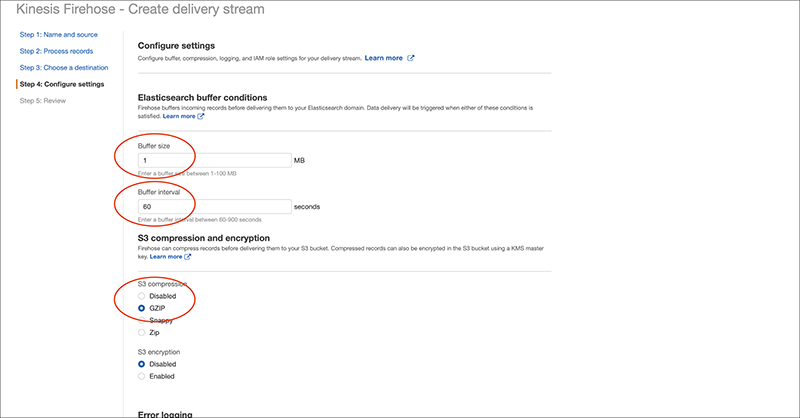Click the Buffer size input field
Screen dimensions: 800x418
point(213,160)
